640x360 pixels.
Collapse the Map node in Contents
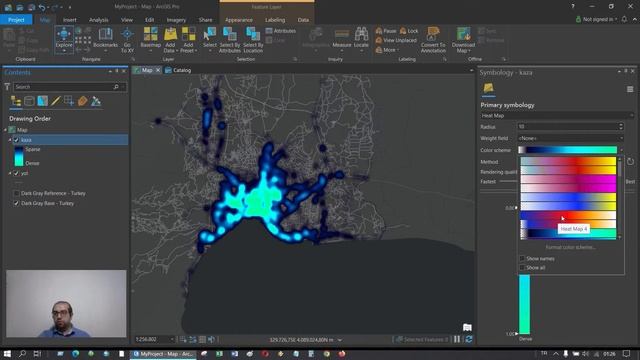[5, 130]
